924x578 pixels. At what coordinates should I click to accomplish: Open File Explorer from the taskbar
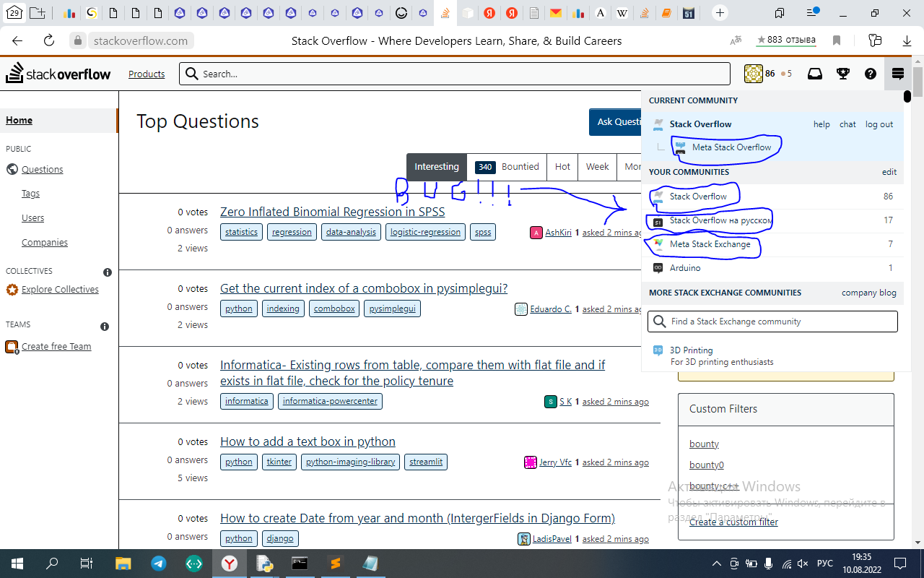click(x=123, y=564)
